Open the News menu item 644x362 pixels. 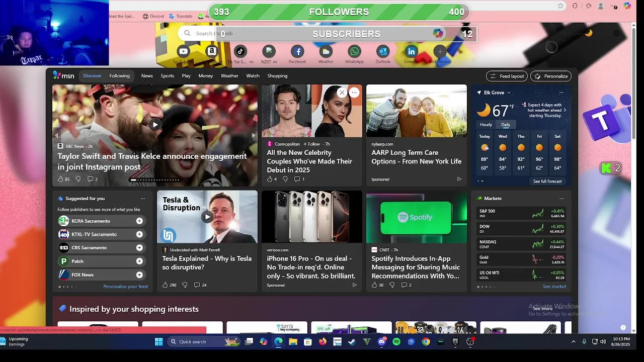[x=147, y=76]
